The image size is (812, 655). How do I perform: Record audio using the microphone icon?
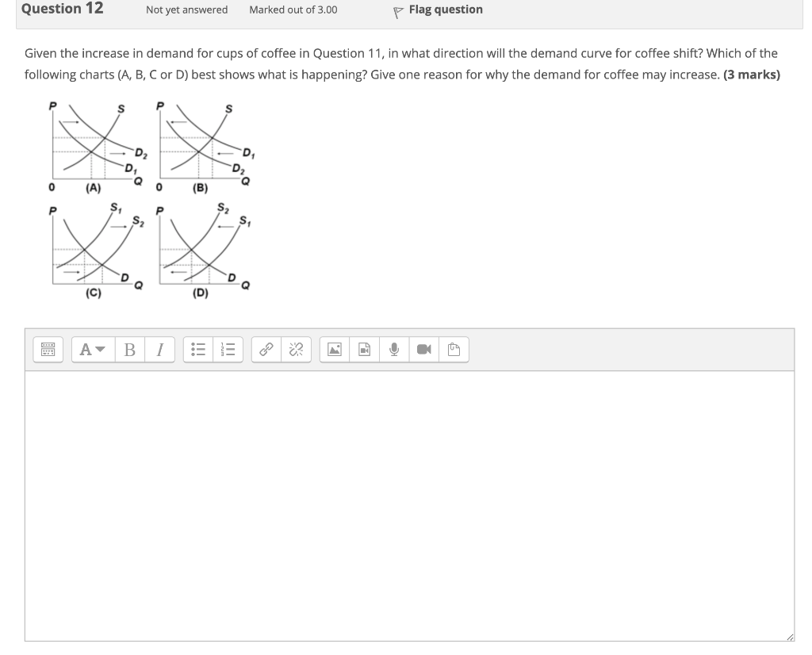click(x=394, y=349)
